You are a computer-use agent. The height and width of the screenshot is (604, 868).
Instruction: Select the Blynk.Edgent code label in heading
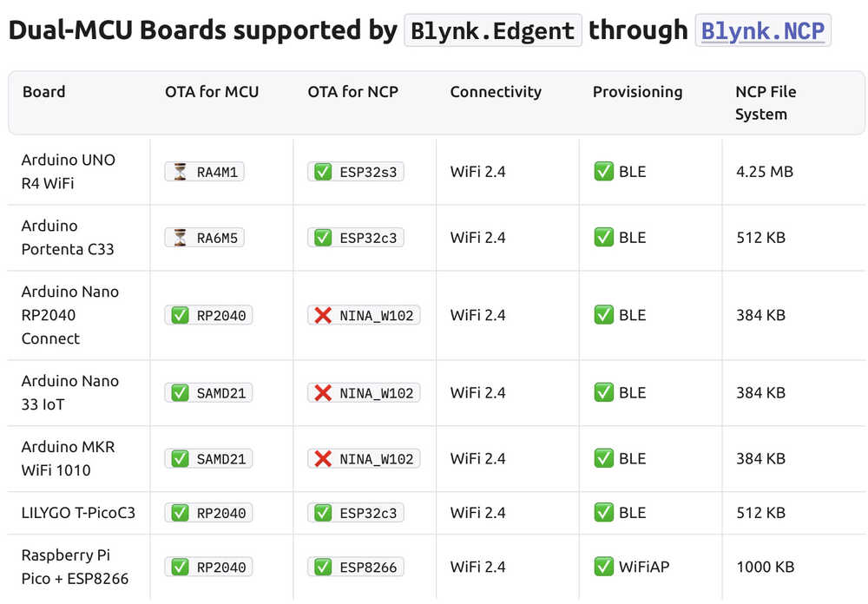(x=493, y=31)
